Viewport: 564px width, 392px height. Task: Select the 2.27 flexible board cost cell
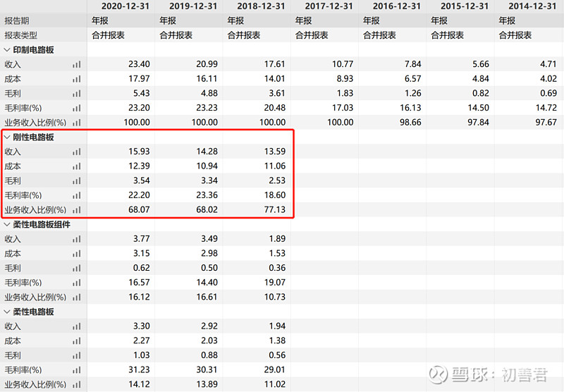[x=142, y=341]
